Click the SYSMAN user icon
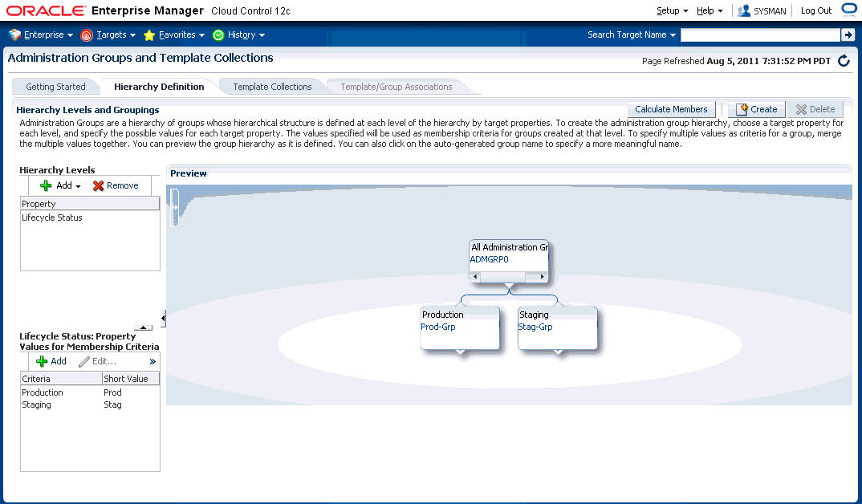862x504 pixels. [744, 10]
